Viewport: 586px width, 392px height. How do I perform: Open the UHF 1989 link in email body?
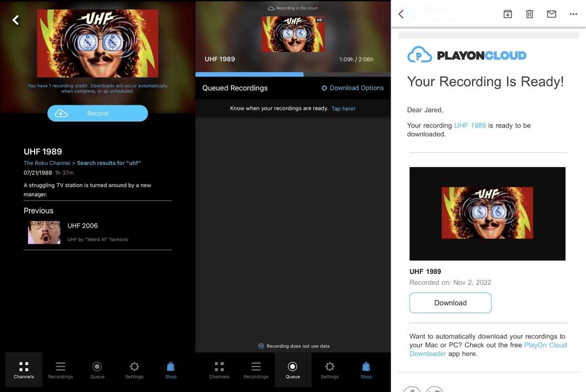(x=470, y=125)
